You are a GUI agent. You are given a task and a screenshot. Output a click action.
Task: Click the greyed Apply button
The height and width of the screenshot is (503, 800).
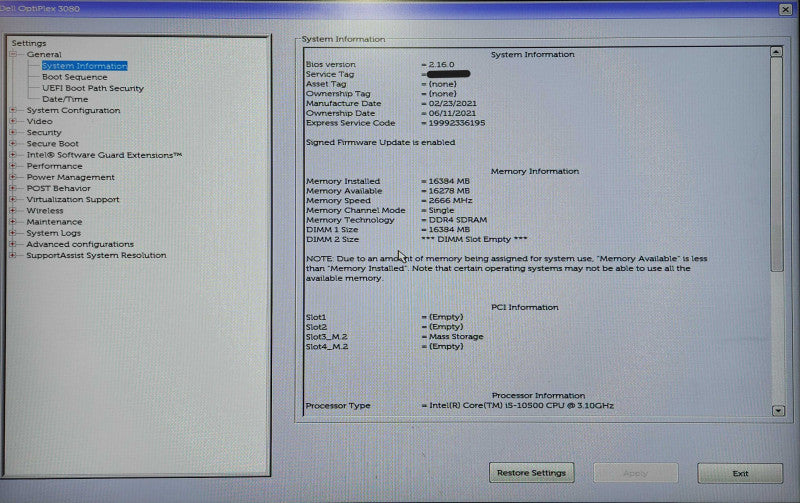point(636,473)
